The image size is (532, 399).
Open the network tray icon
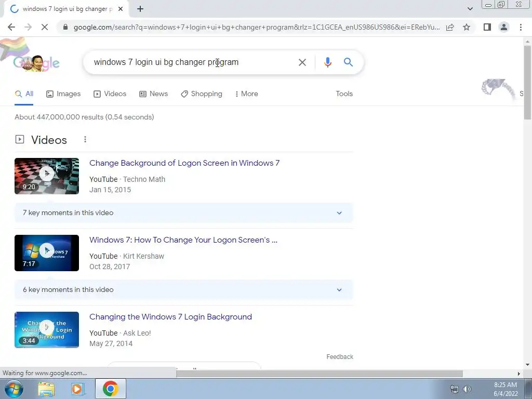point(454,389)
